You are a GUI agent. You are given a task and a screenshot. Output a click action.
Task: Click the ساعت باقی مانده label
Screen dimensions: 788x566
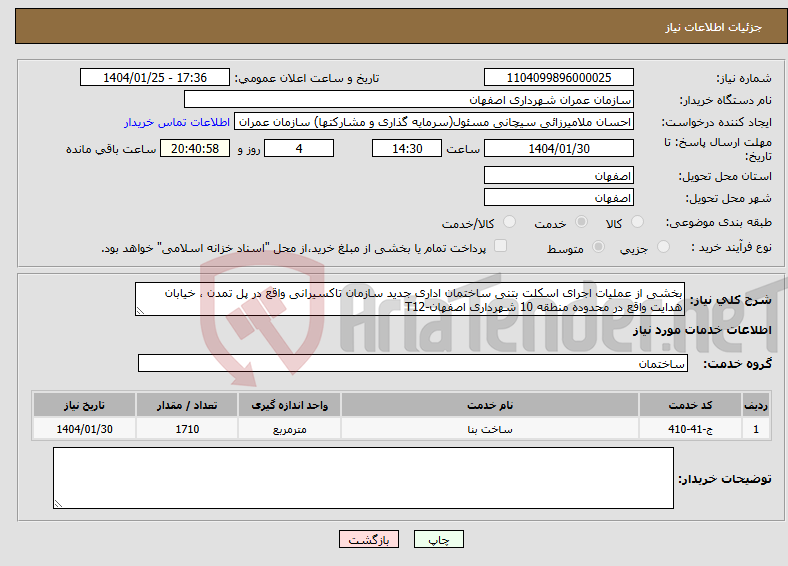click(111, 149)
